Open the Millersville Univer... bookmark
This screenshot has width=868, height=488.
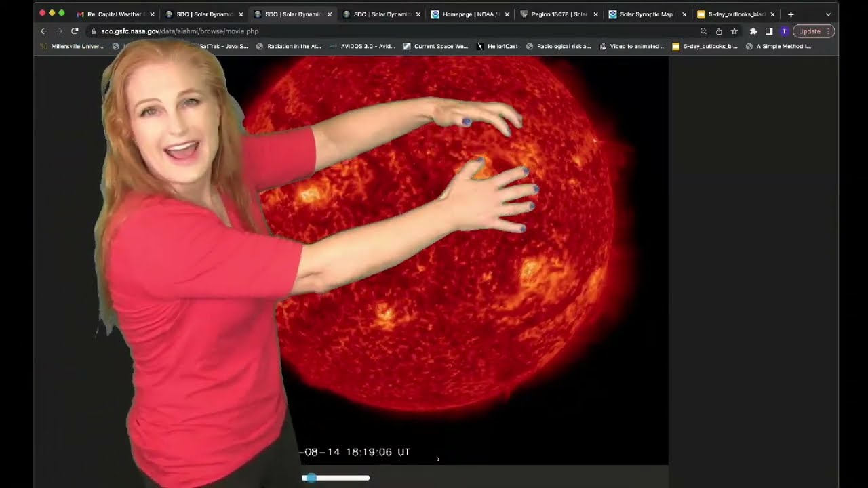(72, 47)
